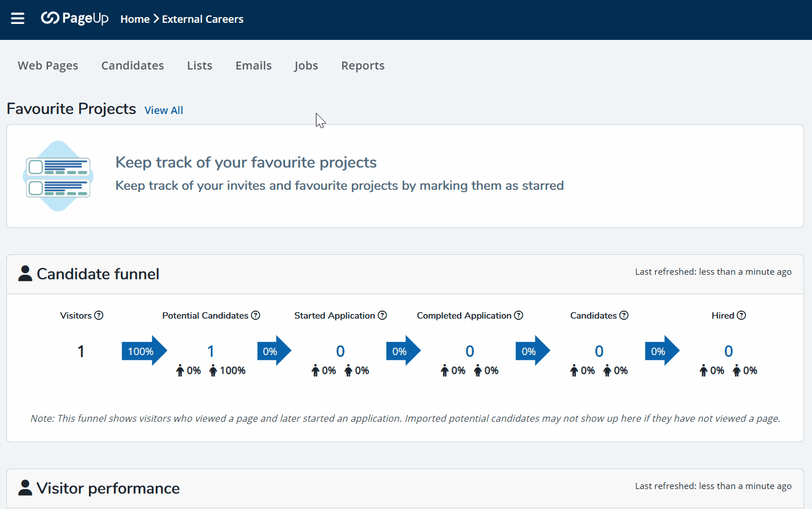This screenshot has height=509, width=812.
Task: Click help icon beside Potential Candidates
Action: pos(255,315)
